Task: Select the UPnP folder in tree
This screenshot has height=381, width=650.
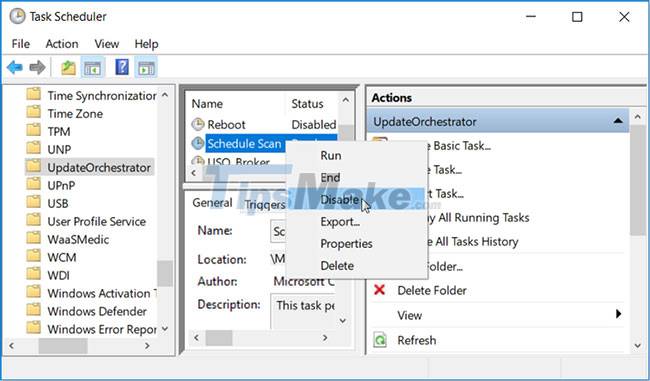Action: (61, 185)
